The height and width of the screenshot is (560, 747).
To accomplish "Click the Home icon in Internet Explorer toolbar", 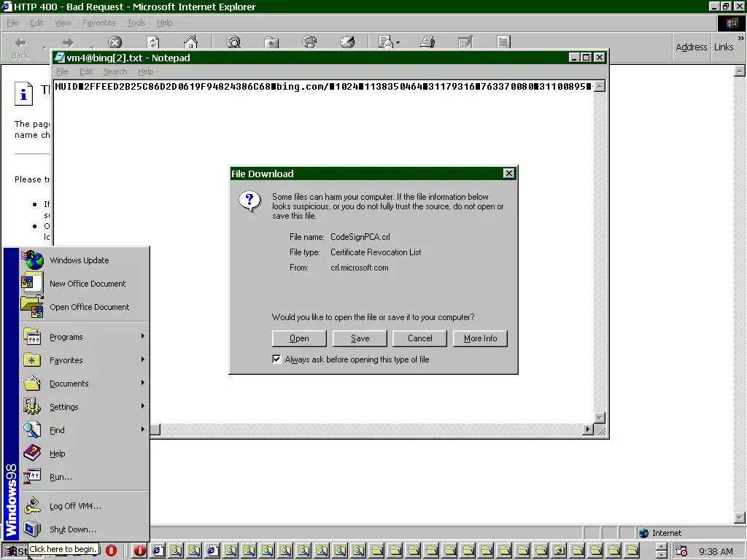I will [x=190, y=42].
